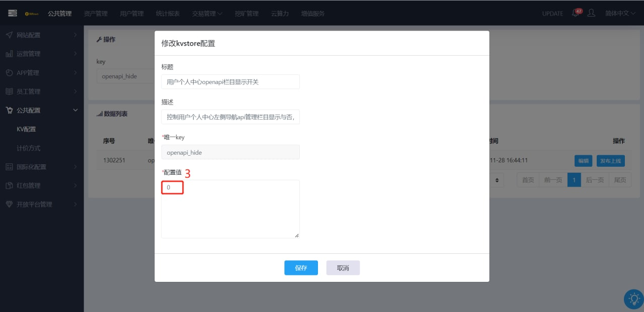
Task: Expand the 国际化配置 sidebar section
Action: click(42, 167)
